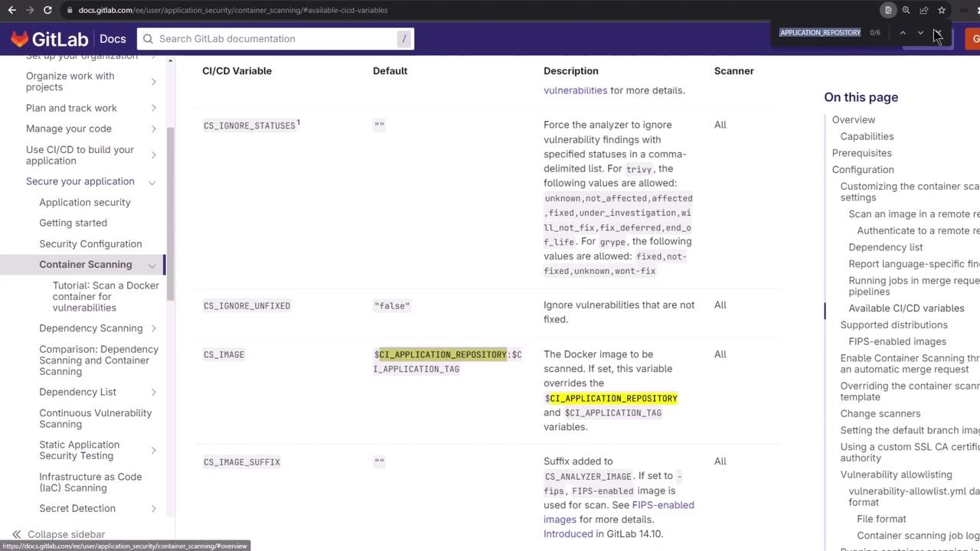Open find-in-page icon in address bar
Screen dimensions: 980x551
(x=888, y=10)
